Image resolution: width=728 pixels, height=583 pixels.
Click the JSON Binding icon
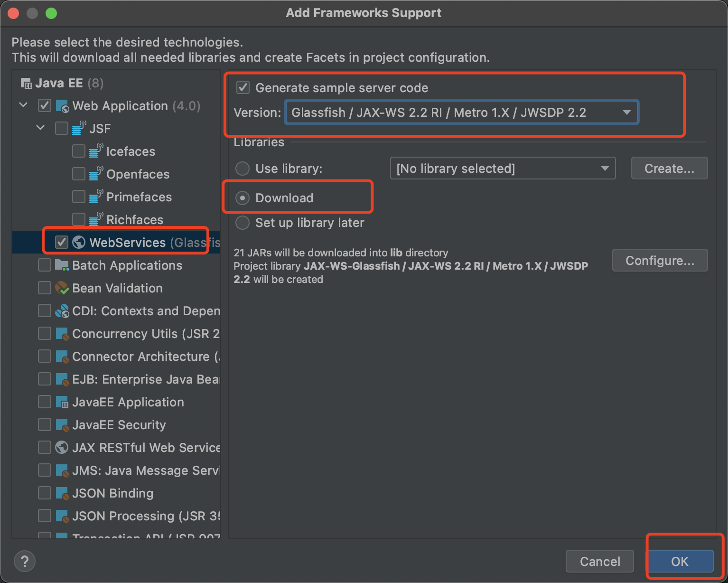61,493
